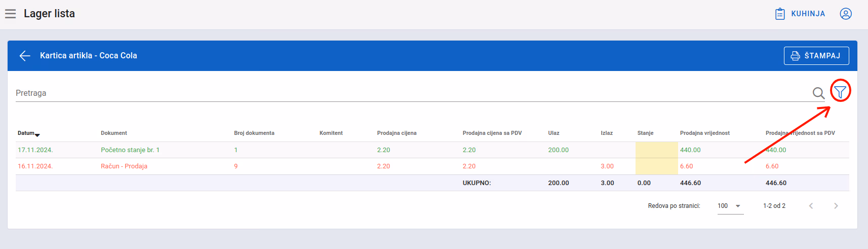Select the Početno stanje br. 1 row
The height and width of the screenshot is (249, 868).
tap(432, 150)
